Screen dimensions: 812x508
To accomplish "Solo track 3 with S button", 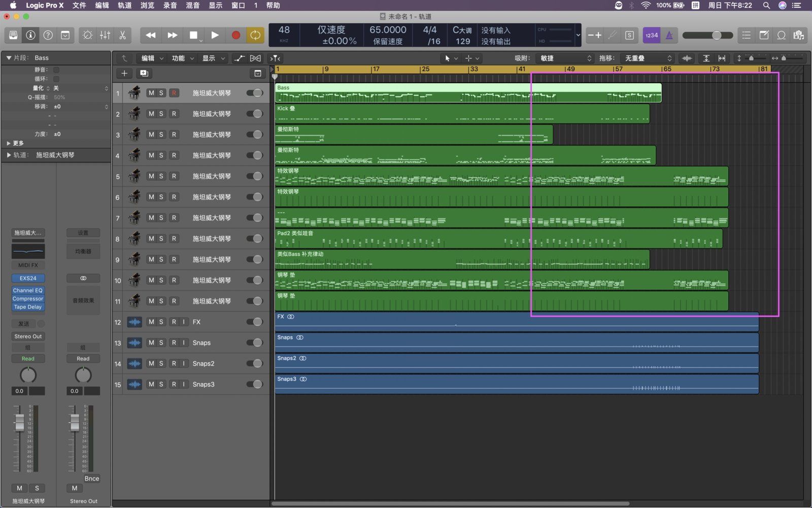I will pos(161,134).
